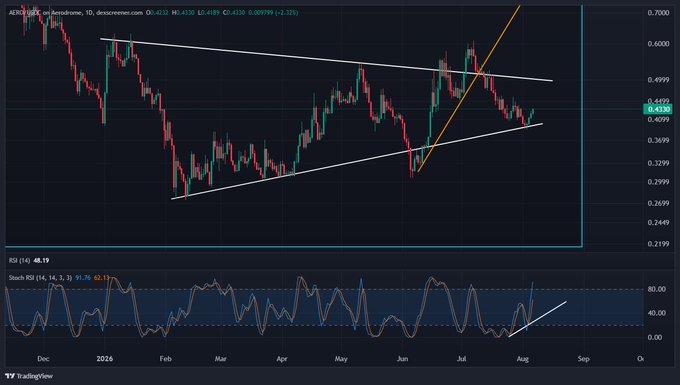Click the Stoch RSI value 62.13
Image resolution: width=680 pixels, height=385 pixels.
click(101, 277)
